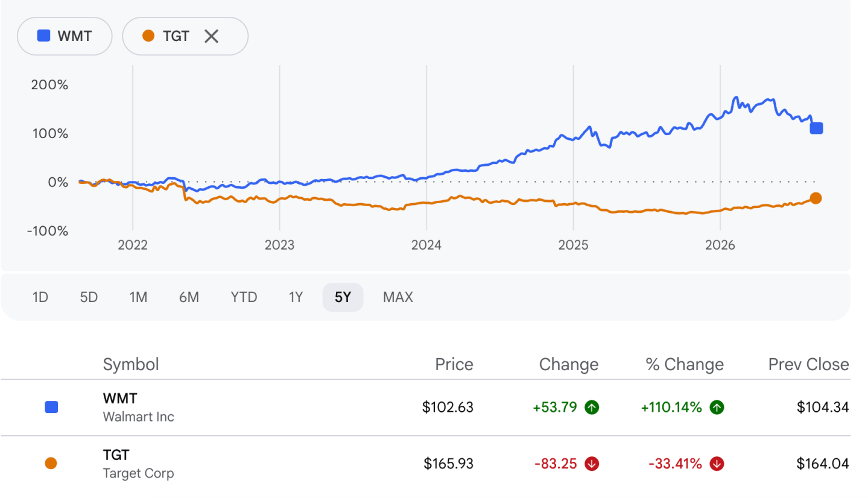Screen dimensions: 868x498
Task: Switch chart range to 6M
Action: click(x=189, y=297)
